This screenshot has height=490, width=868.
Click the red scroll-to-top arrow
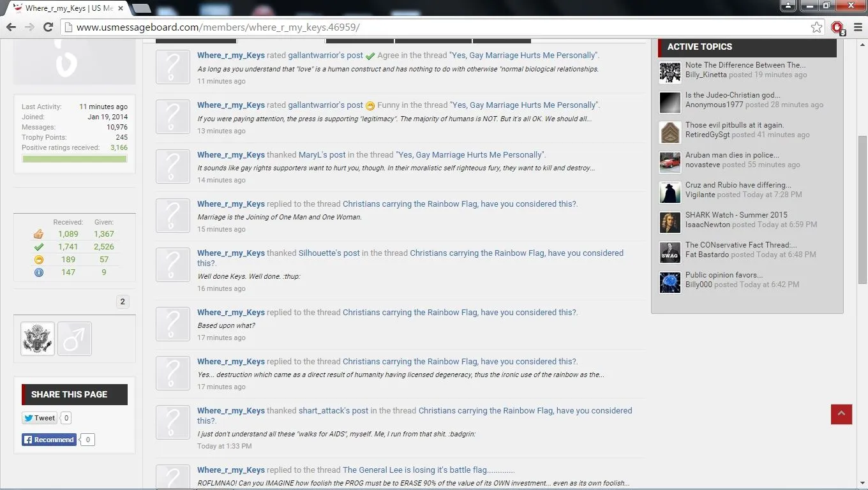[x=841, y=414]
